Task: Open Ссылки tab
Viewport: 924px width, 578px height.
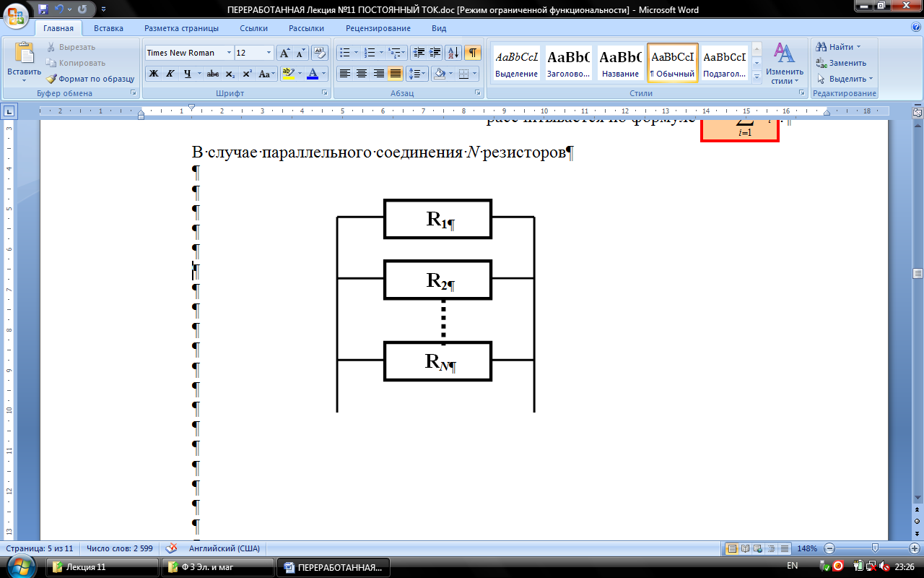Action: pyautogui.click(x=253, y=28)
